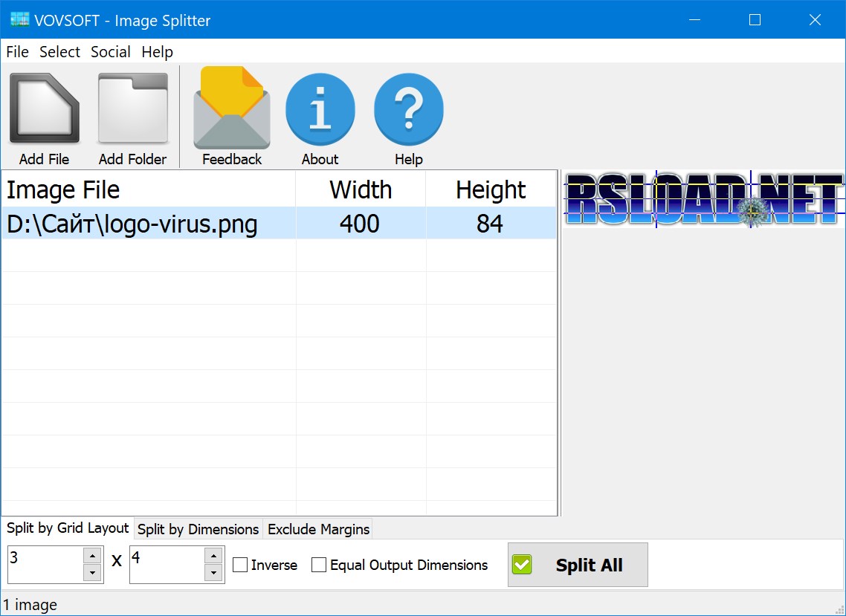Viewport: 846px width, 616px height.
Task: Click the 84 height cell
Action: [491, 224]
